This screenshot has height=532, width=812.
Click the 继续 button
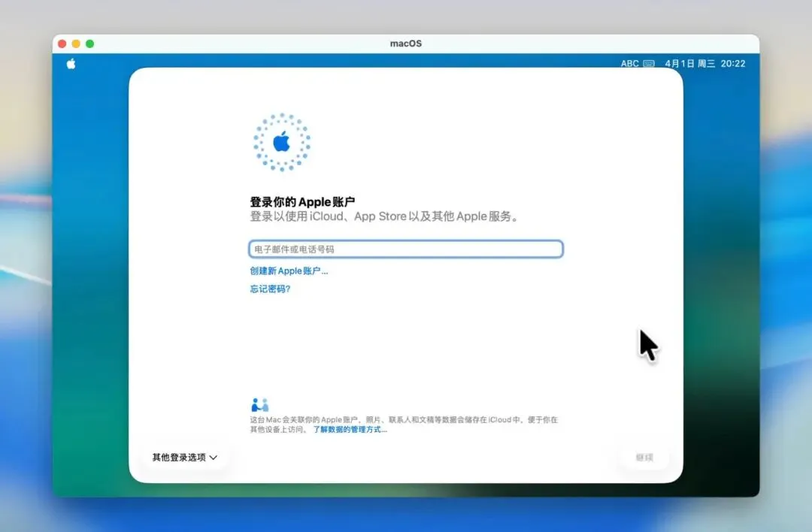coord(644,457)
